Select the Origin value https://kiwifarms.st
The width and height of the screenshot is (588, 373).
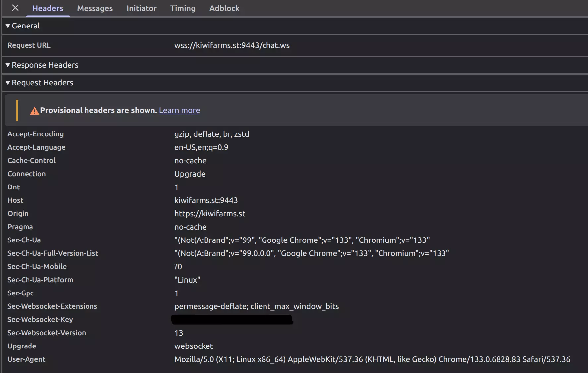click(210, 214)
